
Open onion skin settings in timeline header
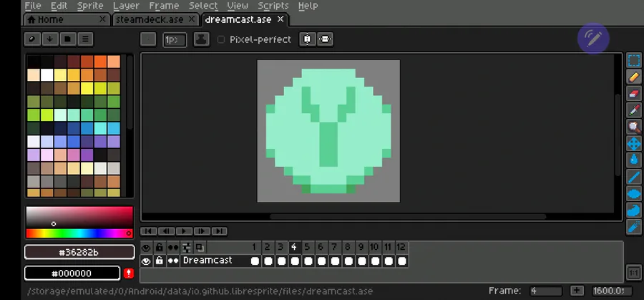coord(187,248)
